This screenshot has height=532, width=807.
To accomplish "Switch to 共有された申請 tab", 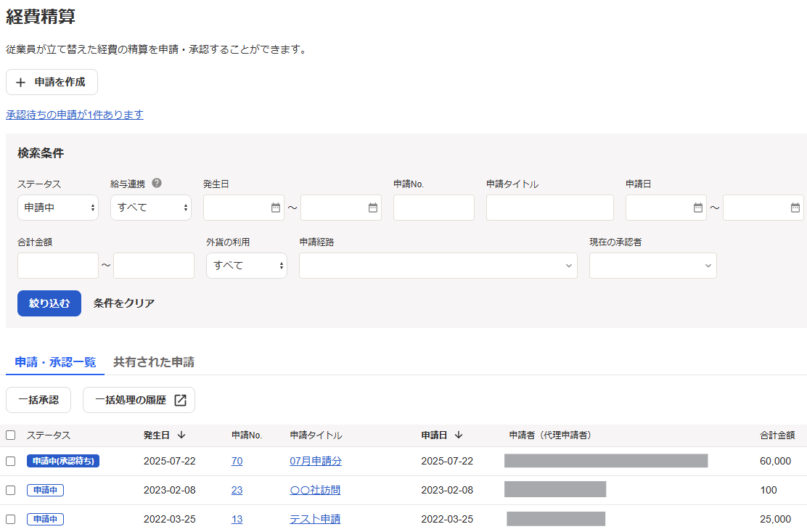I will pyautogui.click(x=154, y=362).
